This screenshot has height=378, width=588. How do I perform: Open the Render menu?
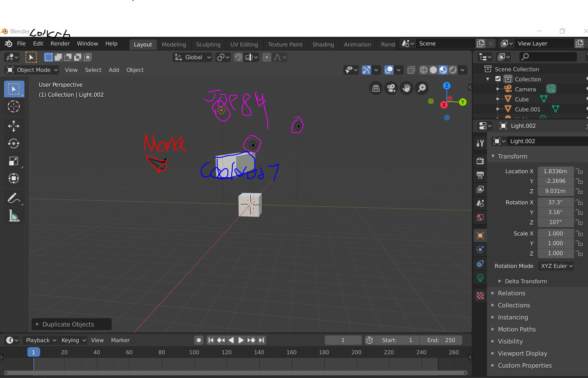60,43
